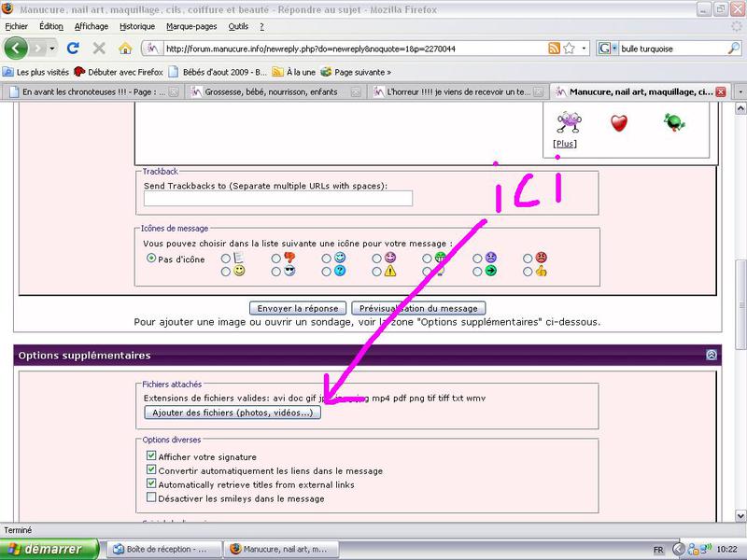
Task: Click the back navigation arrow
Action: [x=16, y=48]
